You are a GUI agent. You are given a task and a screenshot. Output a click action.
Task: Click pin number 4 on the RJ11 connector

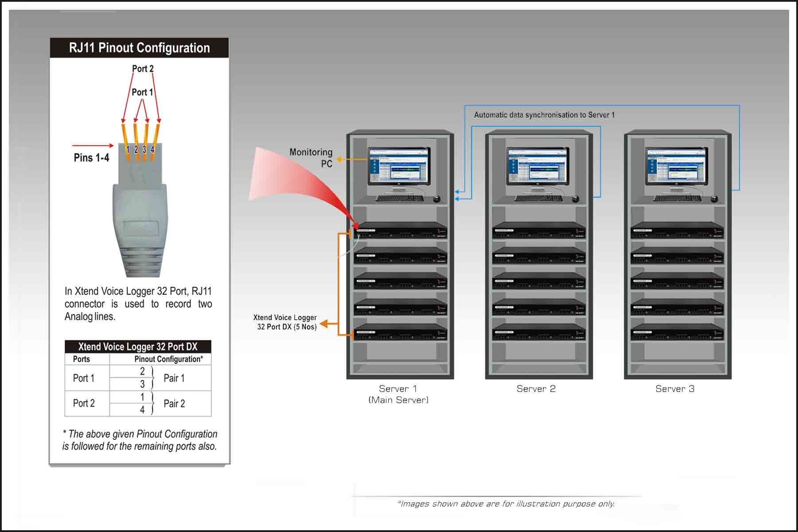(153, 149)
